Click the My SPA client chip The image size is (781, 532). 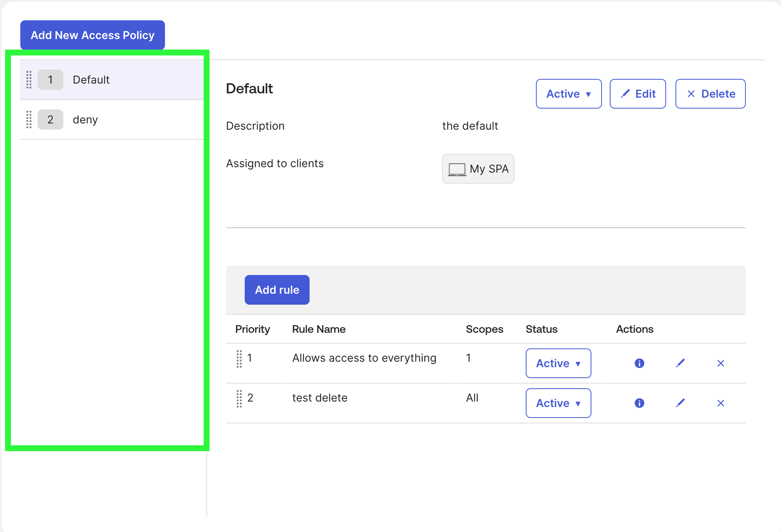pos(478,169)
